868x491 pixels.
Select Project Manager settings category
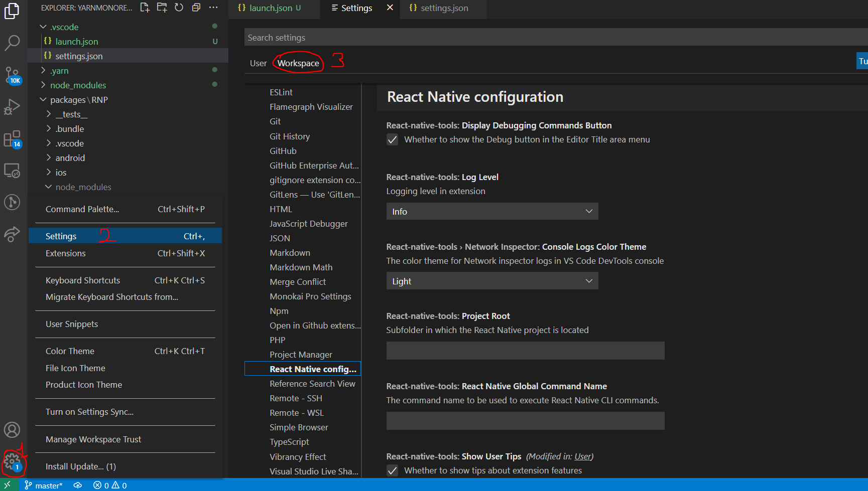click(x=301, y=355)
